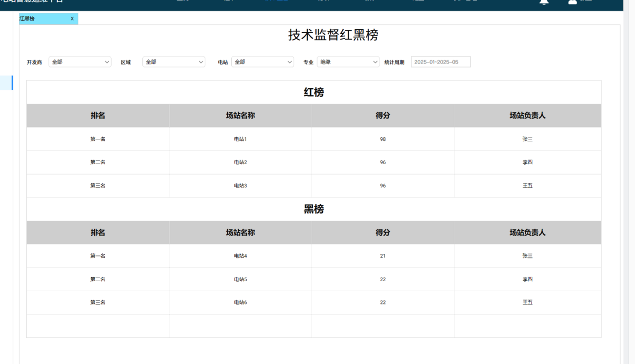Click 第三名 in the 电站6 row
The height and width of the screenshot is (364, 635).
(x=98, y=302)
